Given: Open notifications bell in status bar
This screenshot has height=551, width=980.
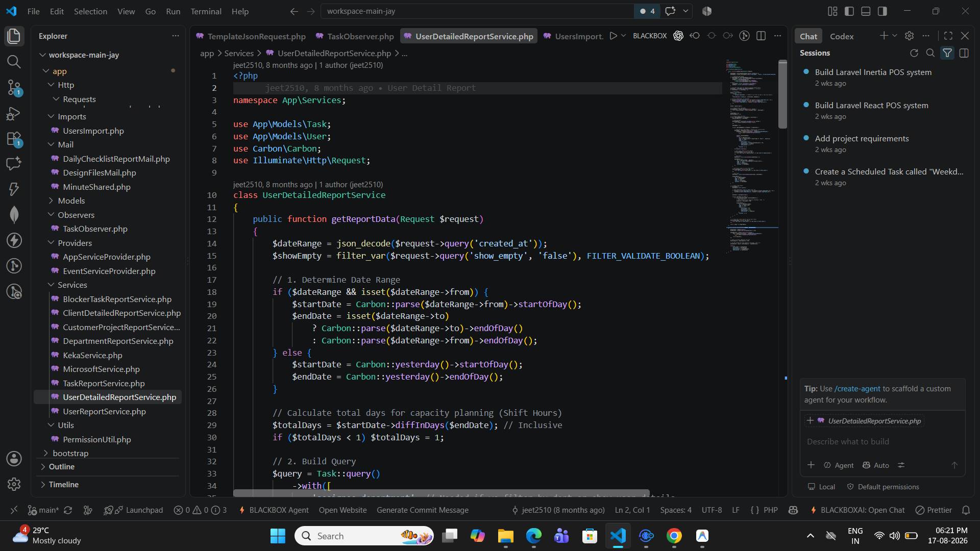Looking at the screenshot, I should click(x=966, y=510).
